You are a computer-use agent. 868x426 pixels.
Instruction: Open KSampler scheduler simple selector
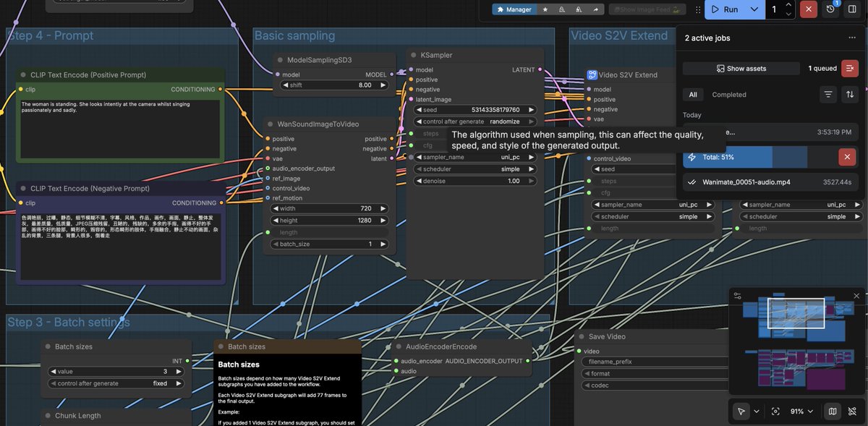[x=476, y=169]
